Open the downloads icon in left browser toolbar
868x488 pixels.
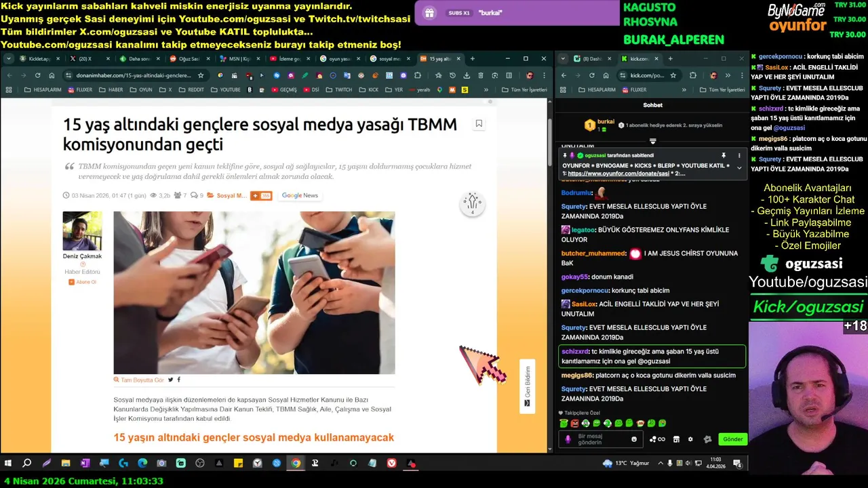[467, 75]
